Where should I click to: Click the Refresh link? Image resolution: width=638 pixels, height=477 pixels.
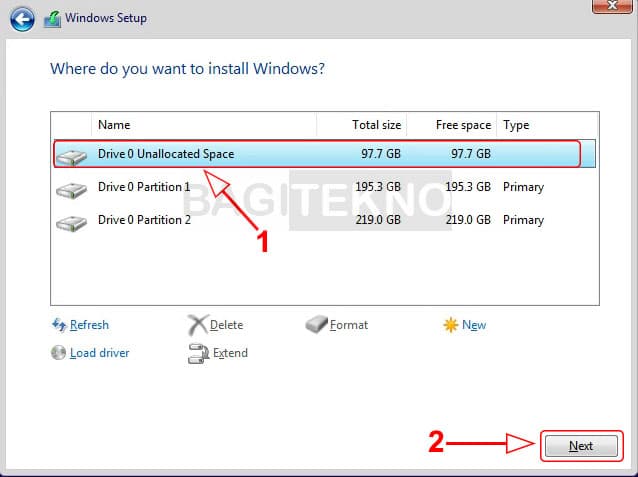[x=89, y=325]
